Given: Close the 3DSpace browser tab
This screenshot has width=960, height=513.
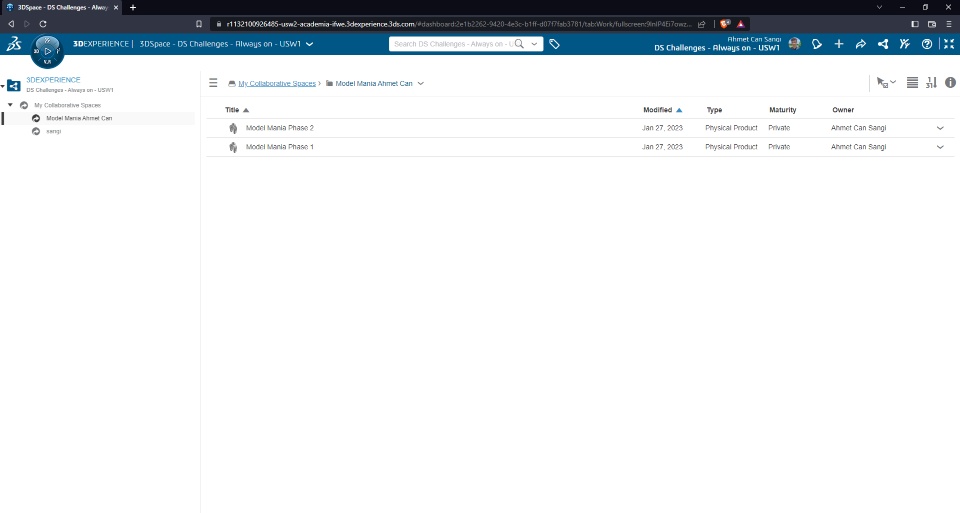Looking at the screenshot, I should pyautogui.click(x=116, y=7).
